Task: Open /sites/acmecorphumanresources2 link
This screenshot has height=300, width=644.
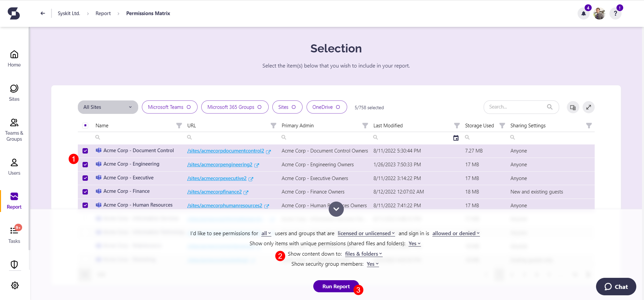Action: (225, 206)
